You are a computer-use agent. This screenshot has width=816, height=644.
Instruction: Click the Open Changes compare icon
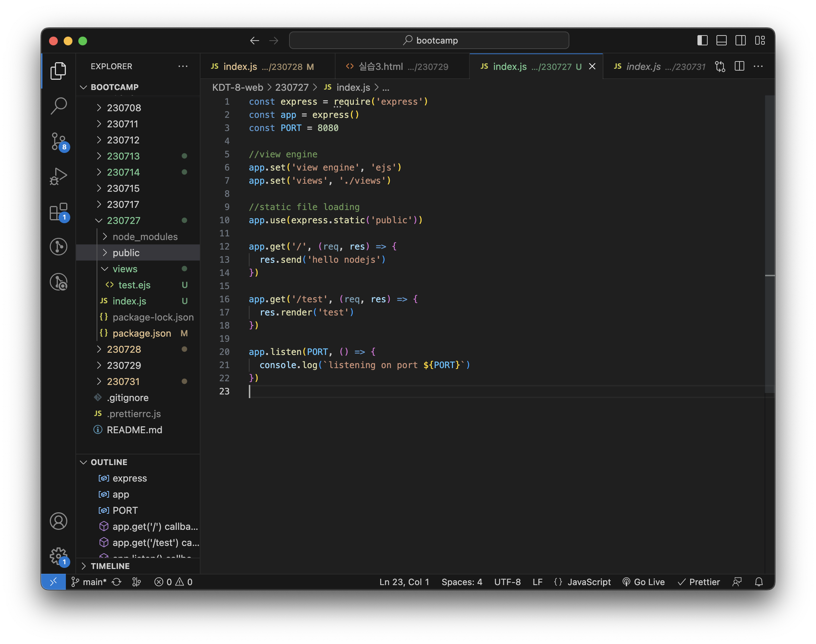coord(720,66)
